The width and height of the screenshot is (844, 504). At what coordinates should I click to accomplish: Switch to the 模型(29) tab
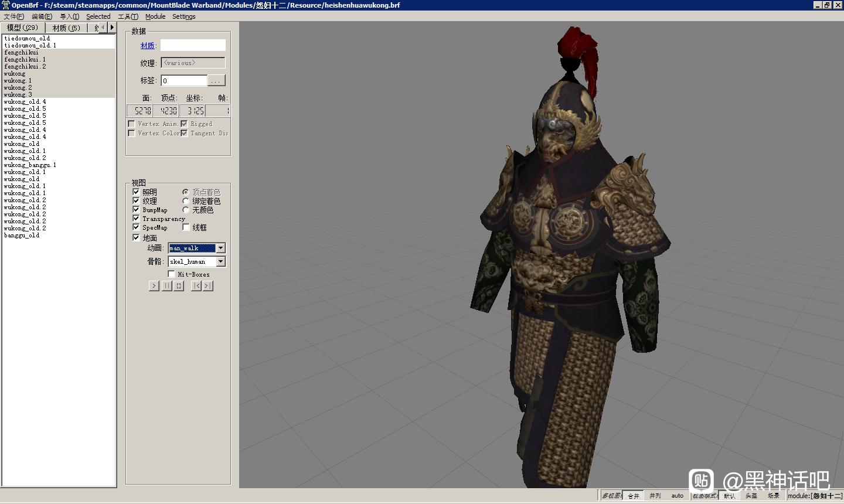pyautogui.click(x=22, y=28)
